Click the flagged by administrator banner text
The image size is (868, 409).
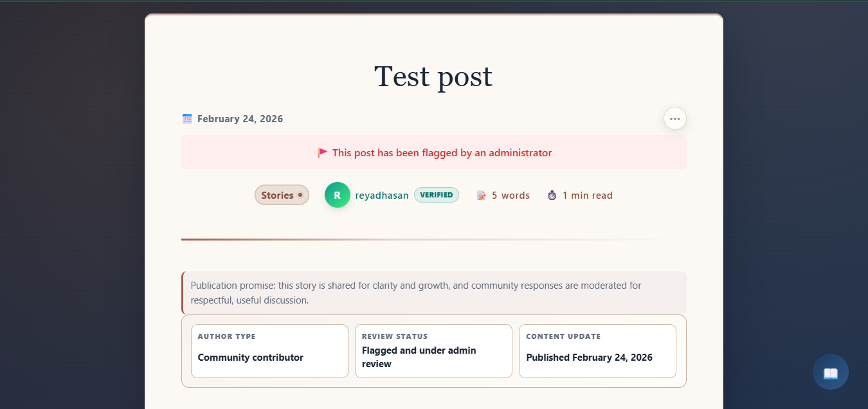point(442,153)
